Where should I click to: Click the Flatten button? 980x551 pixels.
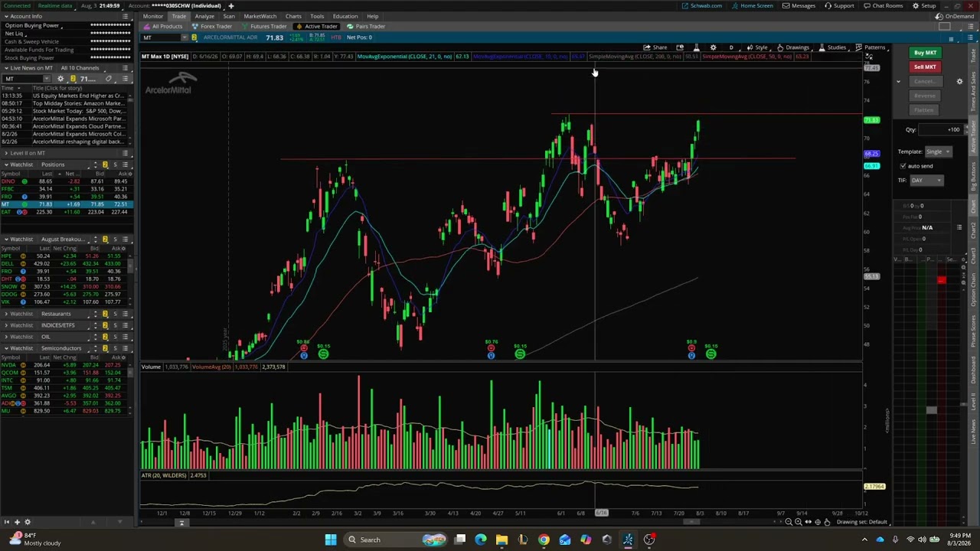(924, 110)
